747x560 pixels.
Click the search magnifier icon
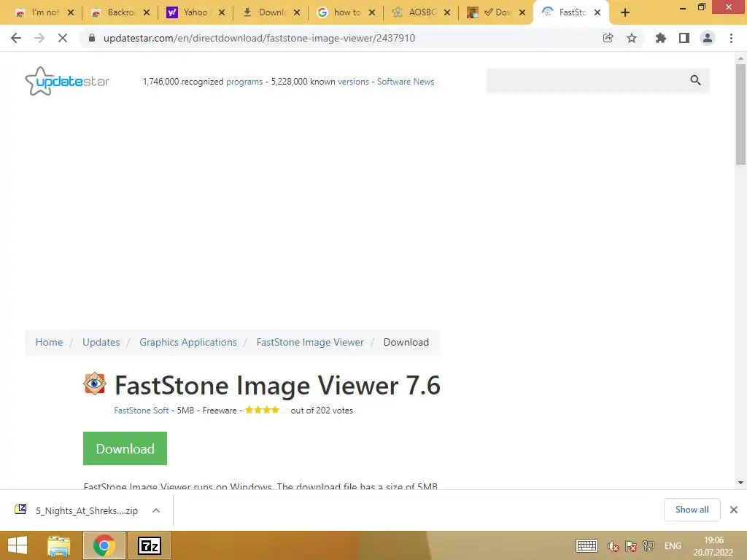[x=695, y=80]
